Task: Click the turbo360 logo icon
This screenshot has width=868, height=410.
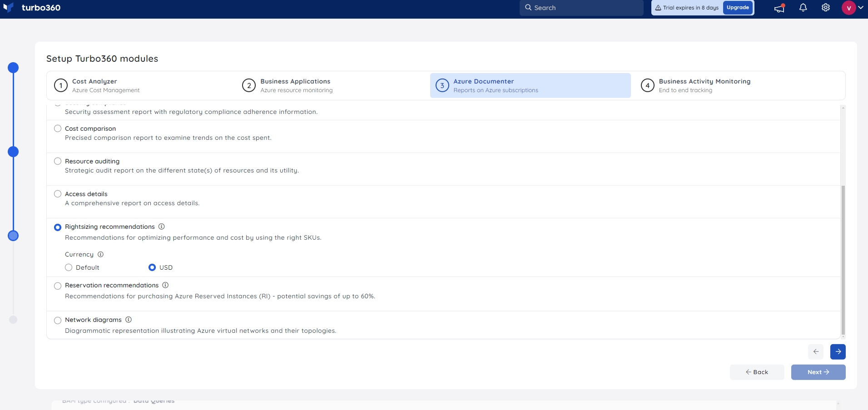Action: [x=8, y=8]
